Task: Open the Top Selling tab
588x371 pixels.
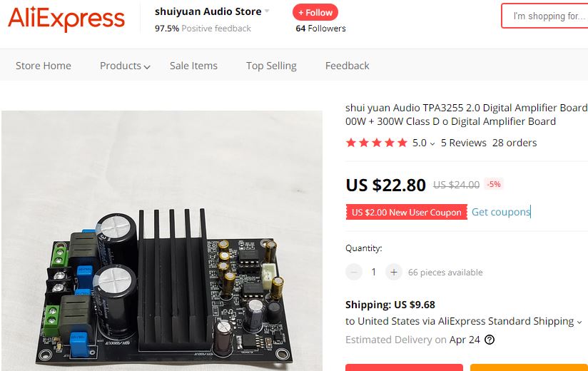Action: coord(271,66)
